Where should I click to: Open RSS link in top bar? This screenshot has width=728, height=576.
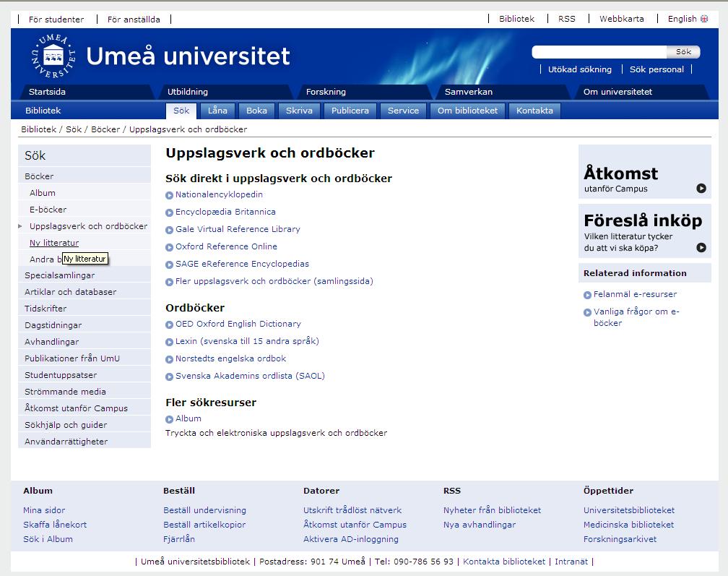click(566, 19)
